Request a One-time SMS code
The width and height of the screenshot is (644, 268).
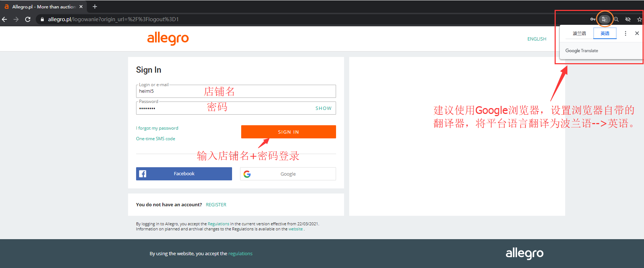[x=155, y=139]
